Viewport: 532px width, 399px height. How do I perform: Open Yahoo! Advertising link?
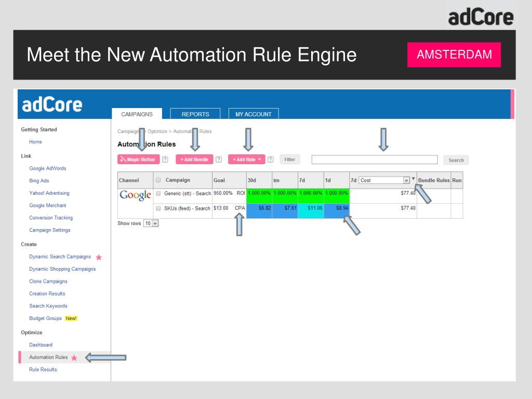tap(49, 193)
